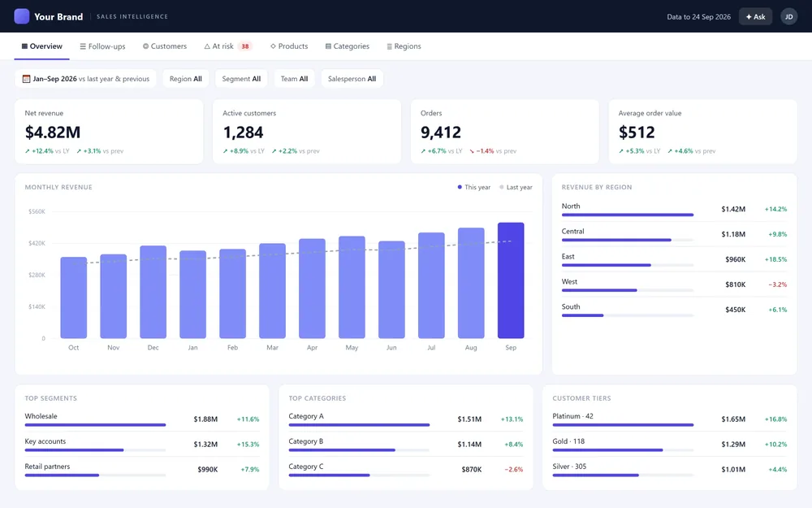Click the Gold · 118 tier row
Viewport: 812px width, 508px height.
point(670,445)
